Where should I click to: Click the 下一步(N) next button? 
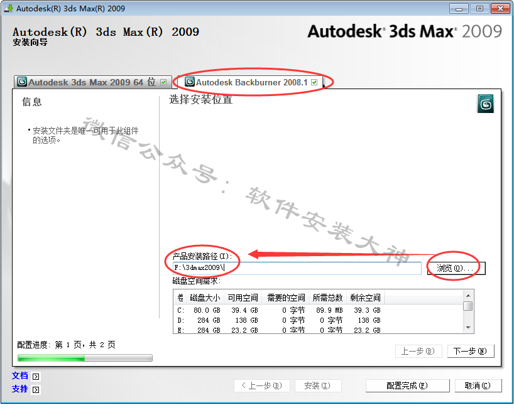[470, 352]
